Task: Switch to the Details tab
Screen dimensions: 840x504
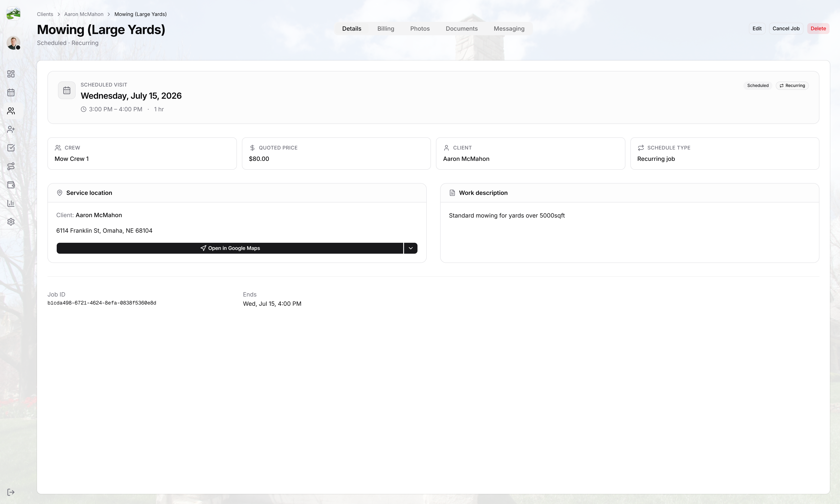Action: (352, 29)
